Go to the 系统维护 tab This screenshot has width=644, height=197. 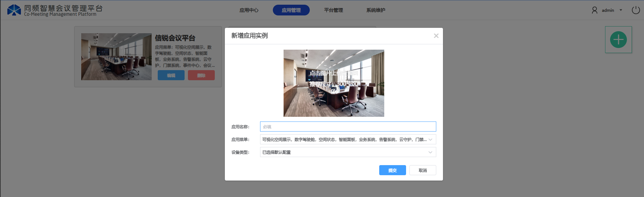click(376, 10)
